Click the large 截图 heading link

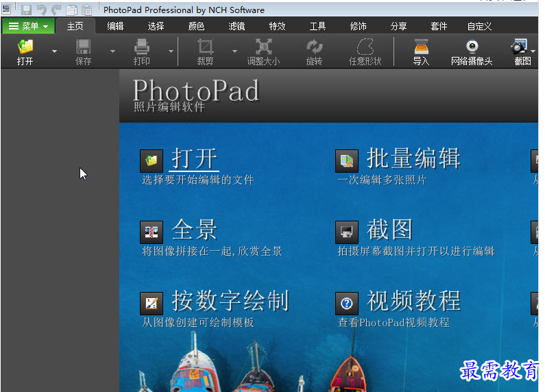pyautogui.click(x=389, y=230)
